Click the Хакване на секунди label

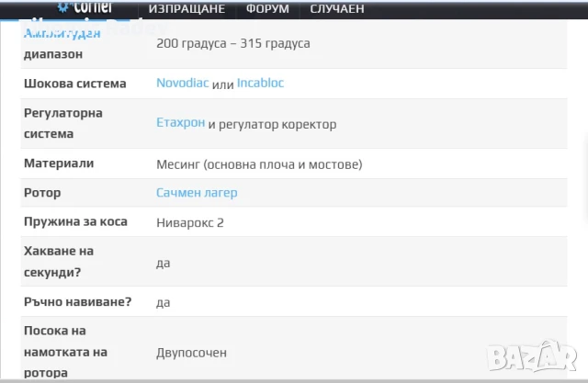(60, 262)
